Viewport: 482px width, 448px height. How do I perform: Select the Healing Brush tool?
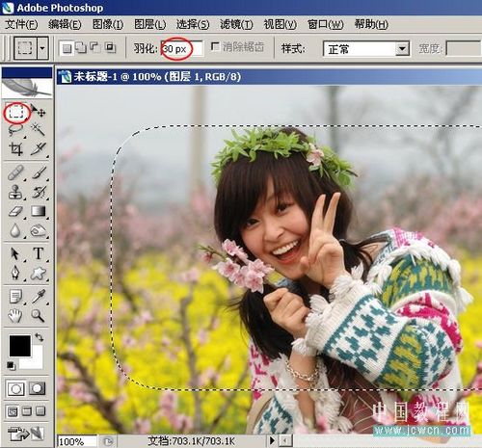pyautogui.click(x=15, y=172)
